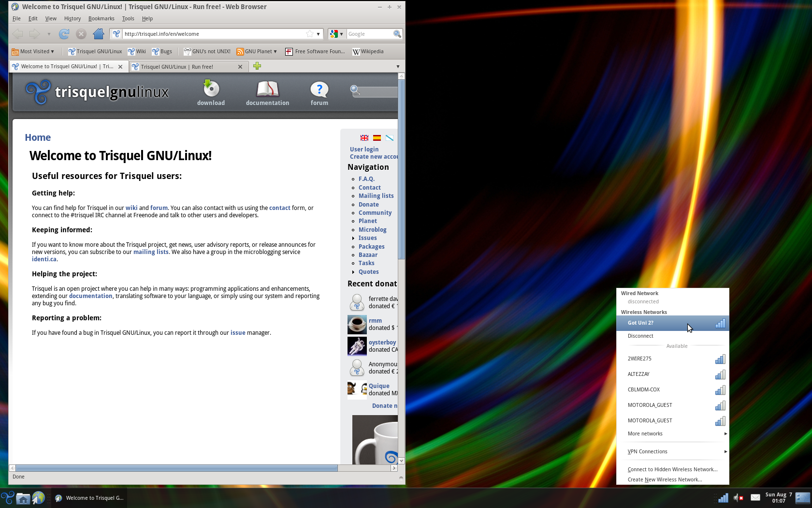This screenshot has height=508, width=812.
Task: Click the Google search input box
Action: click(x=369, y=34)
